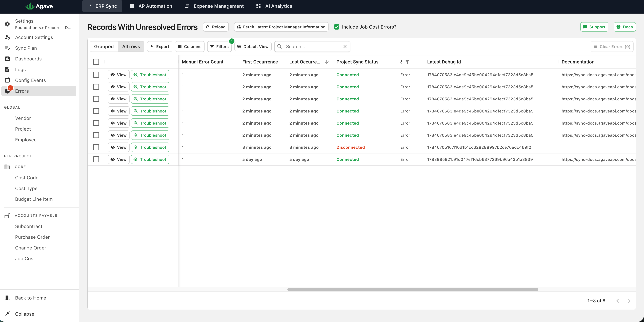Export the error rows

click(x=159, y=47)
